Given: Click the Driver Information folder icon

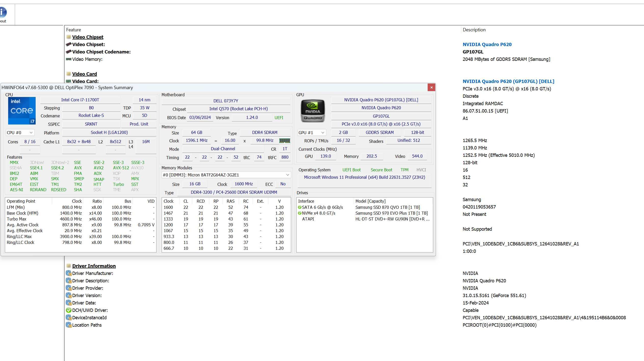Looking at the screenshot, I should pyautogui.click(x=68, y=266).
